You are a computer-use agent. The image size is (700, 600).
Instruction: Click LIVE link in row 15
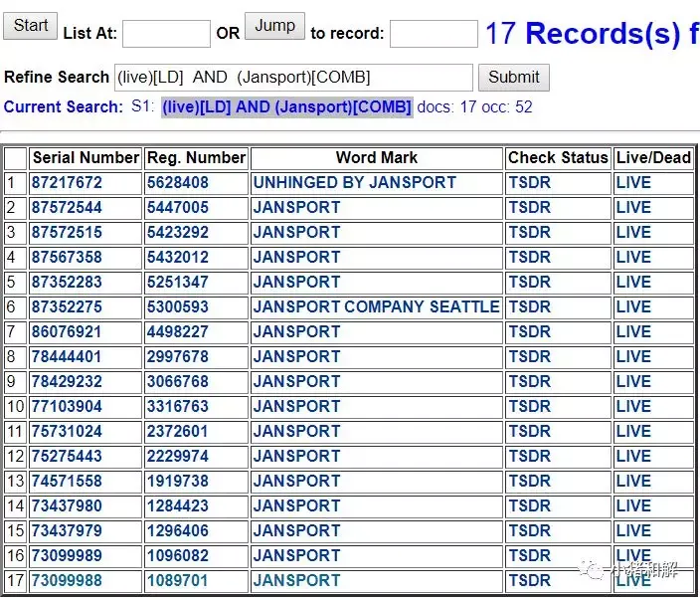point(634,530)
